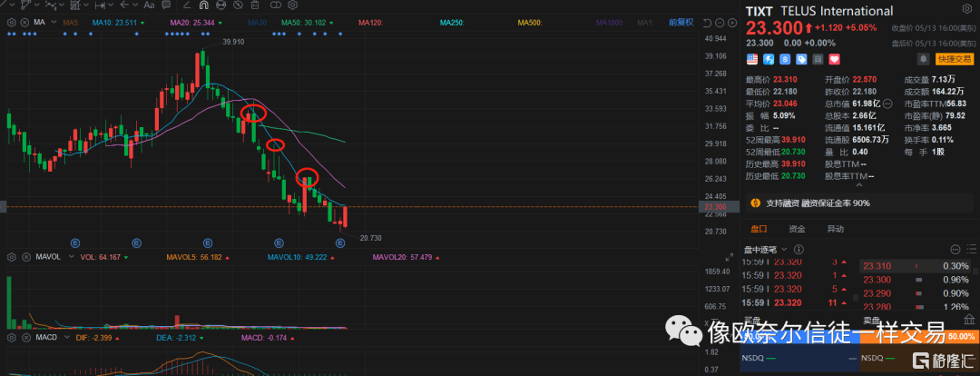Open the path tool dropdown arrow

[x=37, y=5]
